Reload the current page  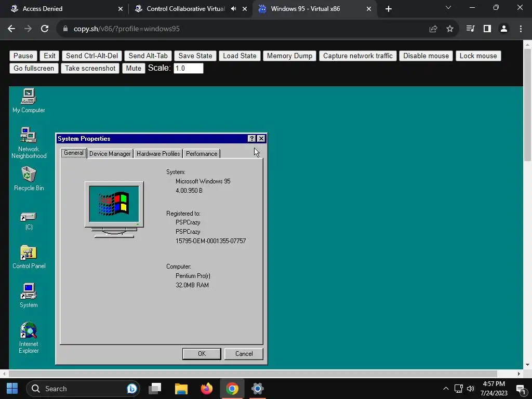(x=45, y=29)
